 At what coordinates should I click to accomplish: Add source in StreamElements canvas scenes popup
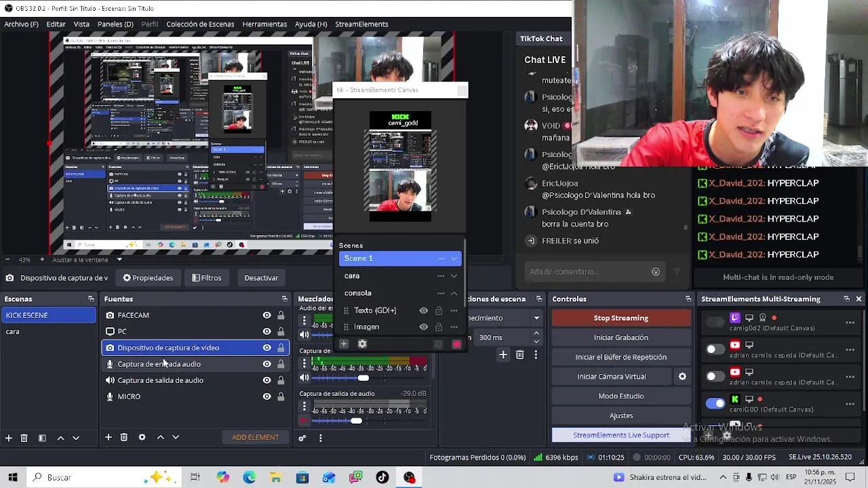pyautogui.click(x=344, y=344)
